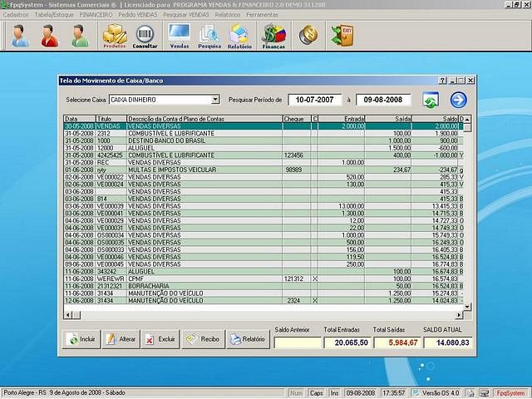Image resolution: width=532 pixels, height=399 pixels.
Task: Click the Excluir button
Action: point(160,339)
